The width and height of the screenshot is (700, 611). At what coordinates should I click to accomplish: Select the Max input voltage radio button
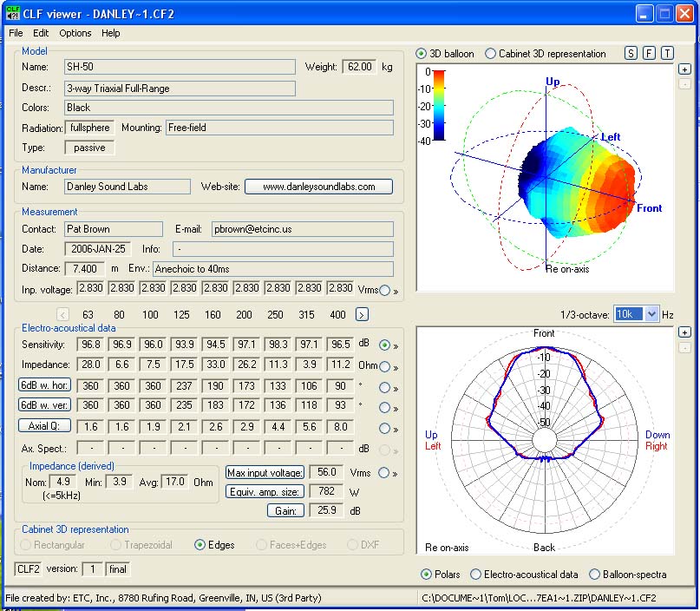pyautogui.click(x=383, y=472)
